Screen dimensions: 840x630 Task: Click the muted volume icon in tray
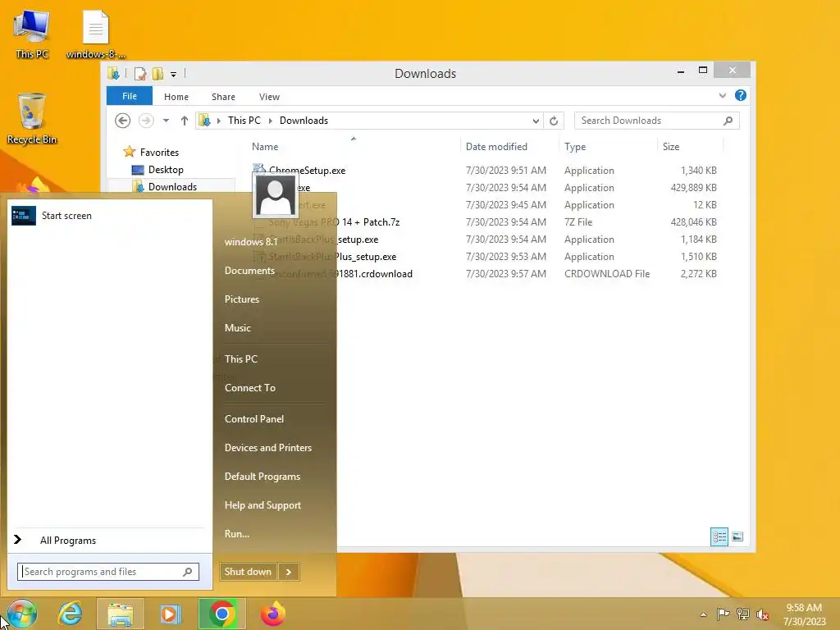point(763,614)
